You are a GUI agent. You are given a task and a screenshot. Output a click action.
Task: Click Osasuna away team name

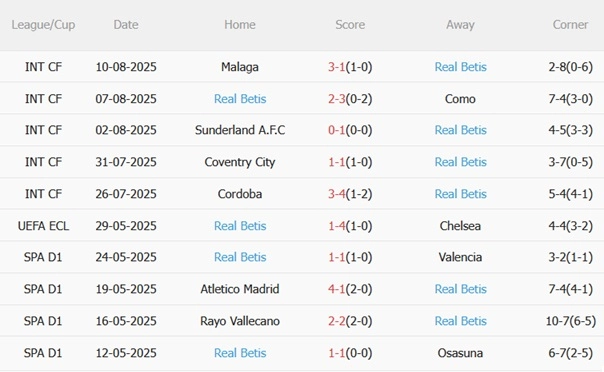(x=460, y=353)
